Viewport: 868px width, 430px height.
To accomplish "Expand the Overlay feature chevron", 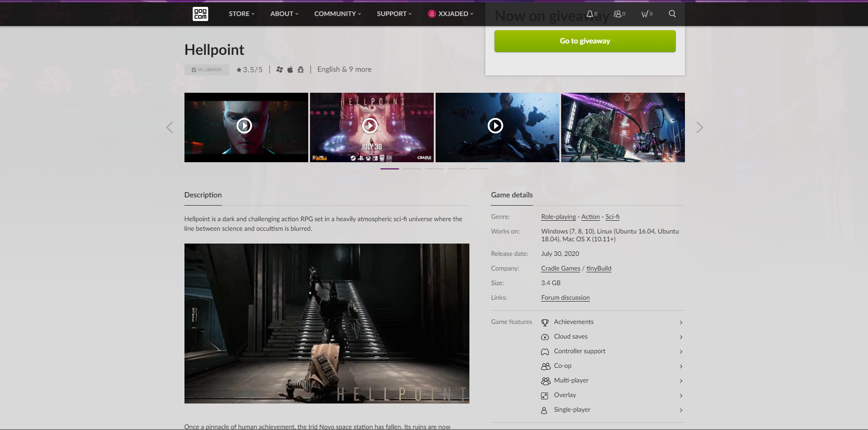I will (681, 396).
